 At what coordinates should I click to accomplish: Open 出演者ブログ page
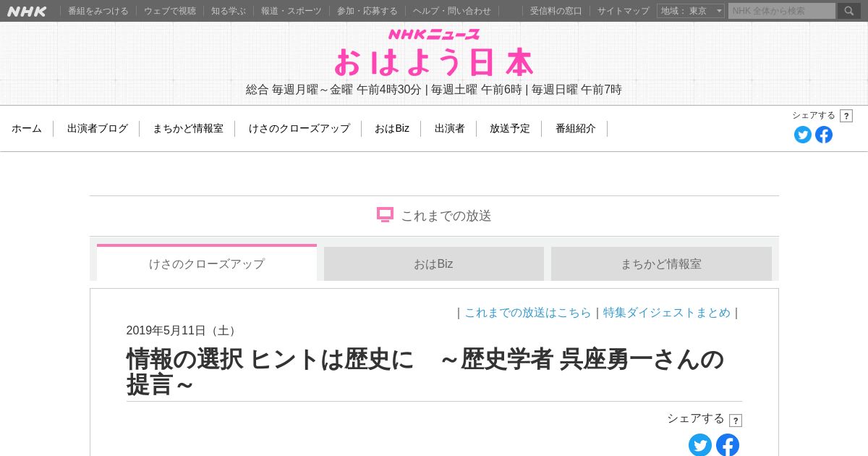[98, 128]
